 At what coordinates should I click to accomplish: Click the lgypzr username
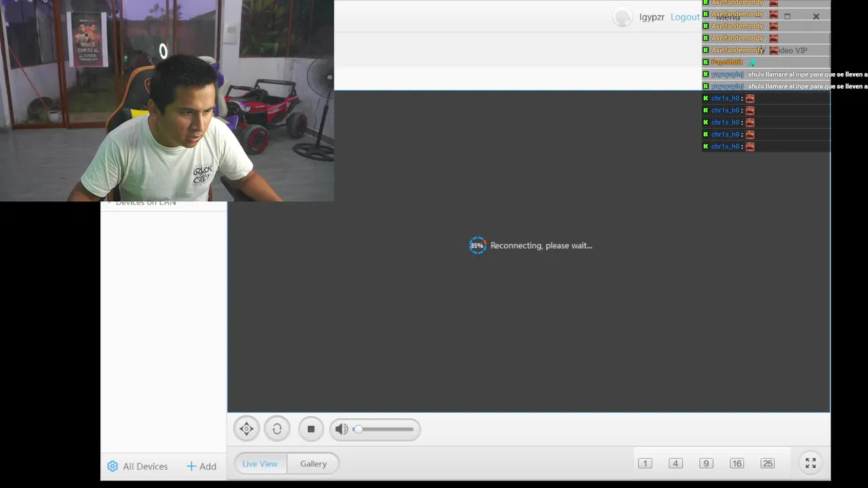(x=652, y=17)
